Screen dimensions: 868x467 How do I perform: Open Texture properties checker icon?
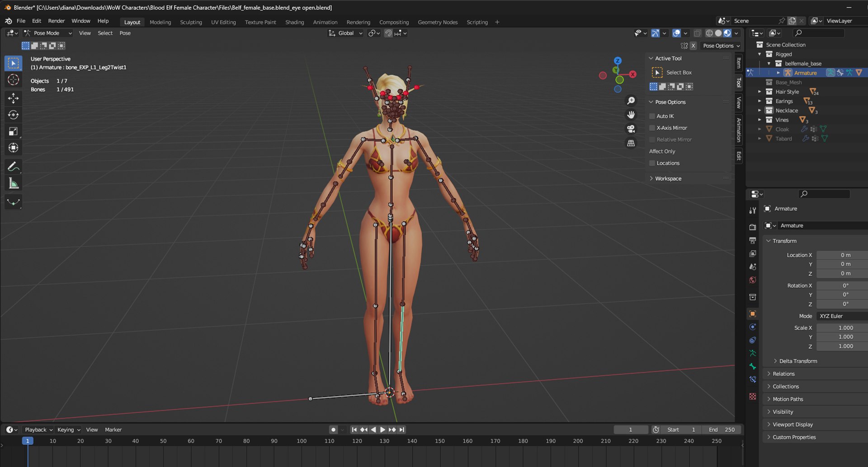[x=753, y=396]
